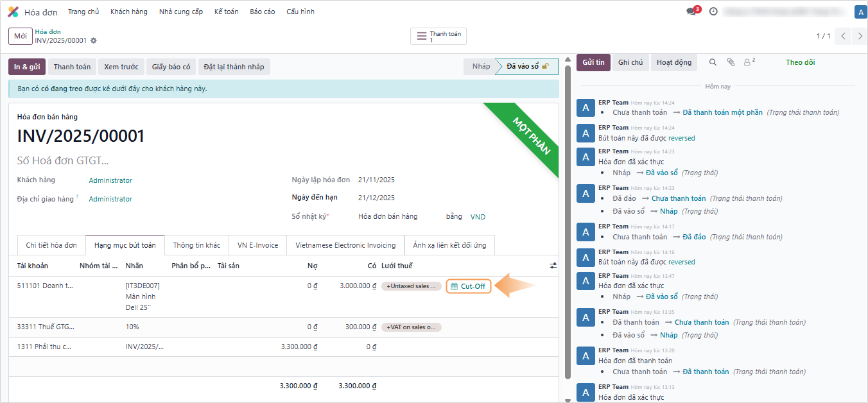Switch to Chi tiết hóa đơn tab

(51, 245)
